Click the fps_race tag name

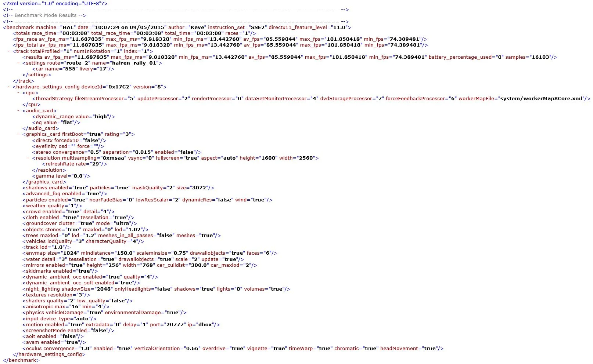pos(26,39)
